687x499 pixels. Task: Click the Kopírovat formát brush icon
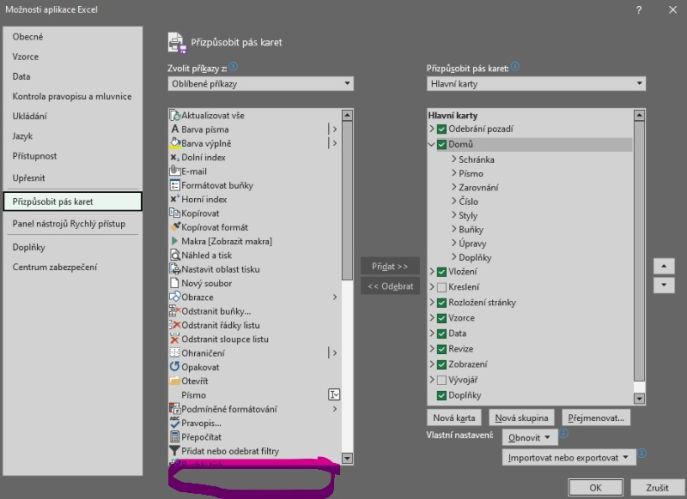point(175,227)
